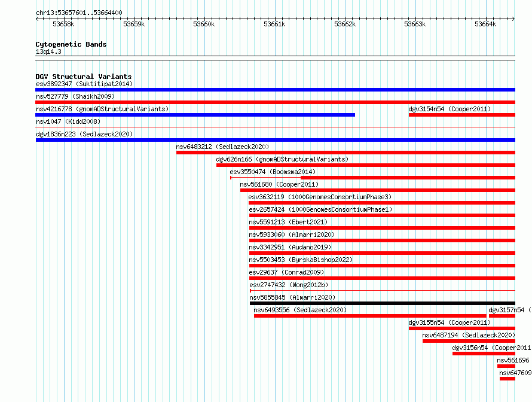Click the red nsv6493556 variant bar

(x=370, y=316)
